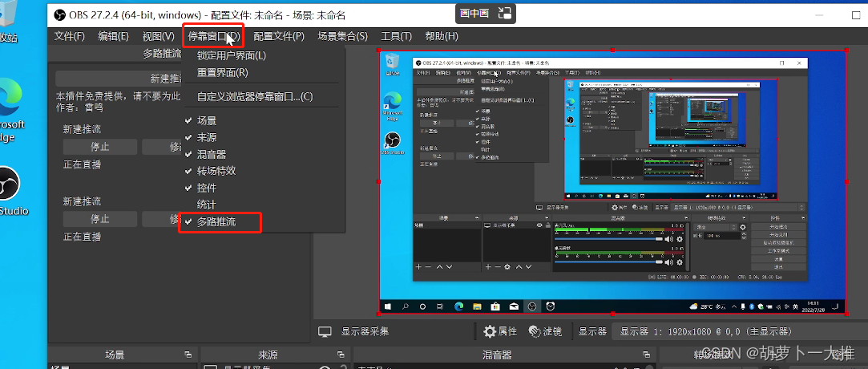The image size is (868, 369).
Task: Open the 编辑(E) menu
Action: click(114, 37)
